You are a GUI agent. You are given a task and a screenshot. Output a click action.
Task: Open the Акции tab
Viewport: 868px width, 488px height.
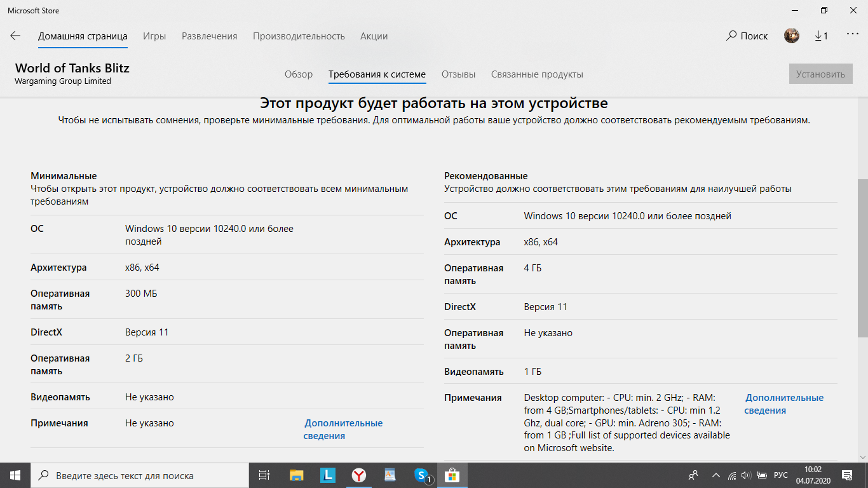click(374, 36)
